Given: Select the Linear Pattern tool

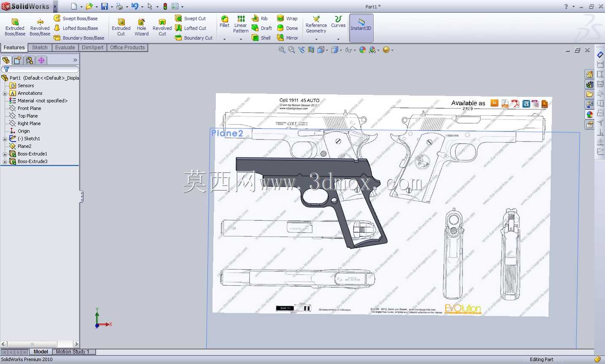Looking at the screenshot, I should (241, 24).
